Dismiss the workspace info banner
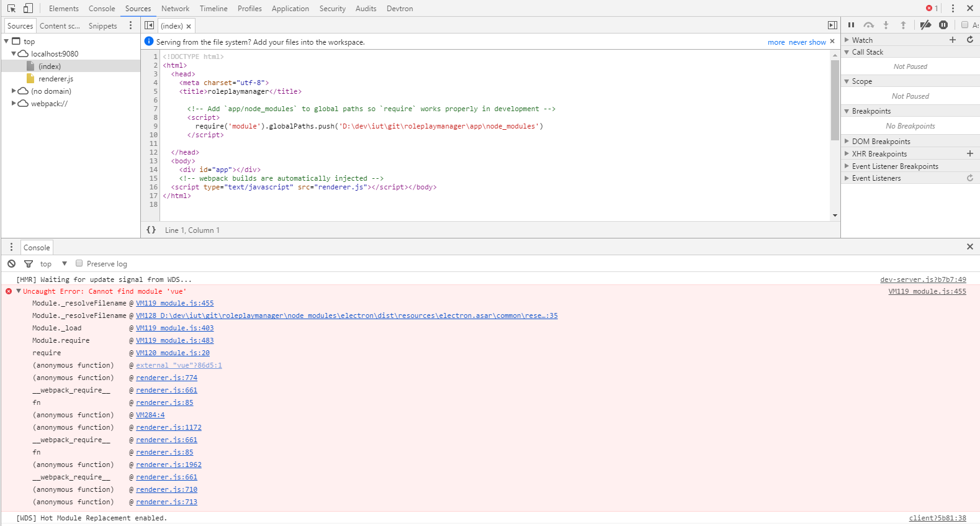Screen dimensions: 980x526 pyautogui.click(x=832, y=42)
